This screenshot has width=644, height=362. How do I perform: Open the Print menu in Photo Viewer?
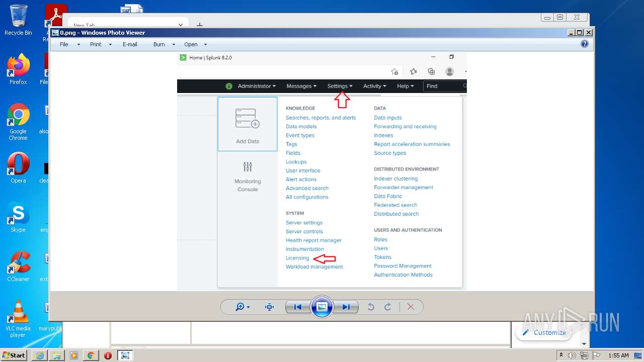(96, 44)
